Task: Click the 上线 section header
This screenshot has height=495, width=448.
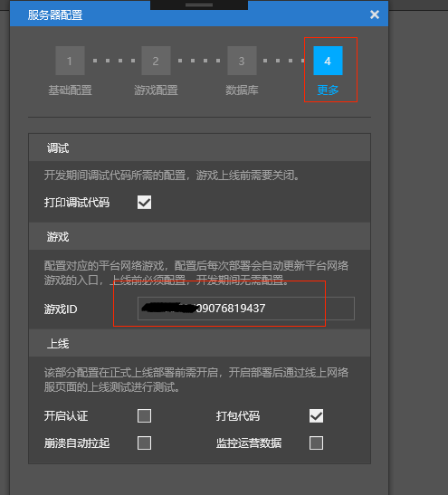Action: tap(199, 343)
